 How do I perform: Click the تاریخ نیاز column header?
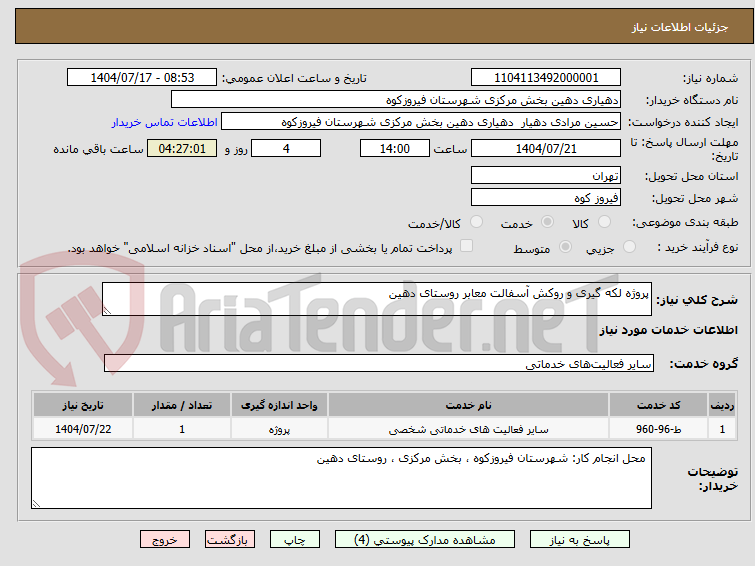pos(83,405)
